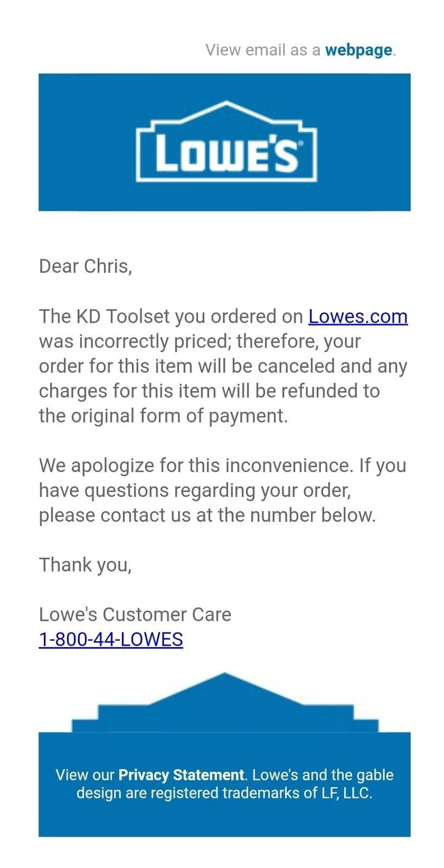Open the Privacy Statement link
This screenshot has width=444, height=868.
click(x=181, y=775)
